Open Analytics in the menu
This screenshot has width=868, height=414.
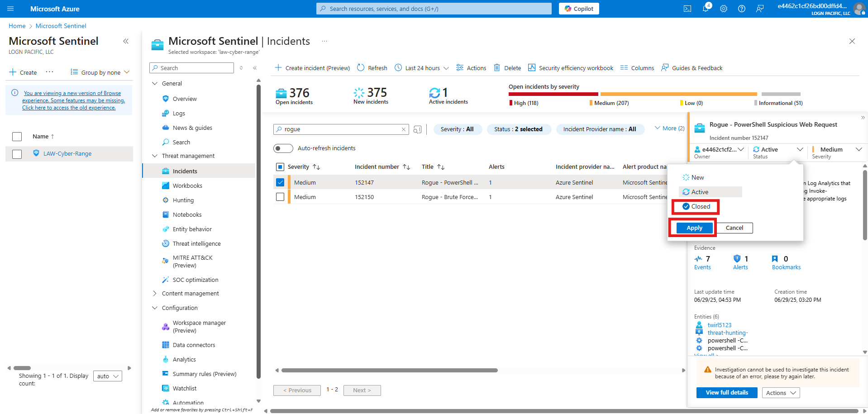184,359
